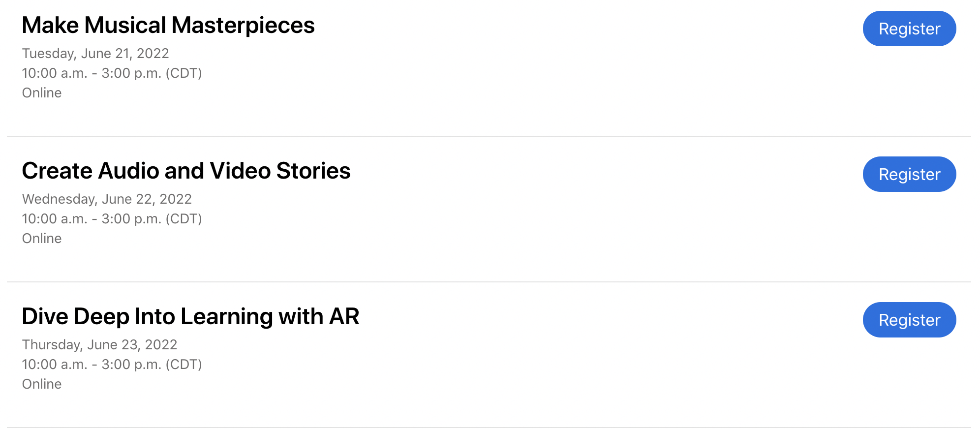Click 10:00 a.m. start time for Audio and Video Stories
The height and width of the screenshot is (429, 980).
point(55,218)
